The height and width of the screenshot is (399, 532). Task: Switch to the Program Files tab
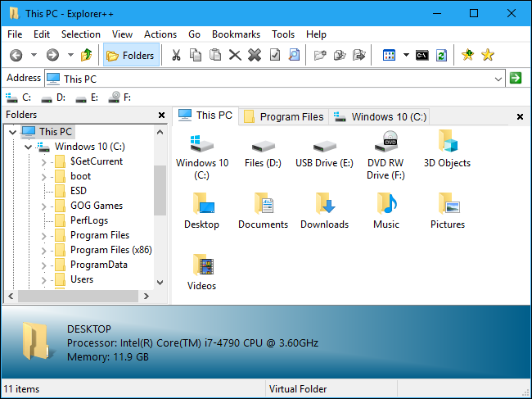[283, 117]
